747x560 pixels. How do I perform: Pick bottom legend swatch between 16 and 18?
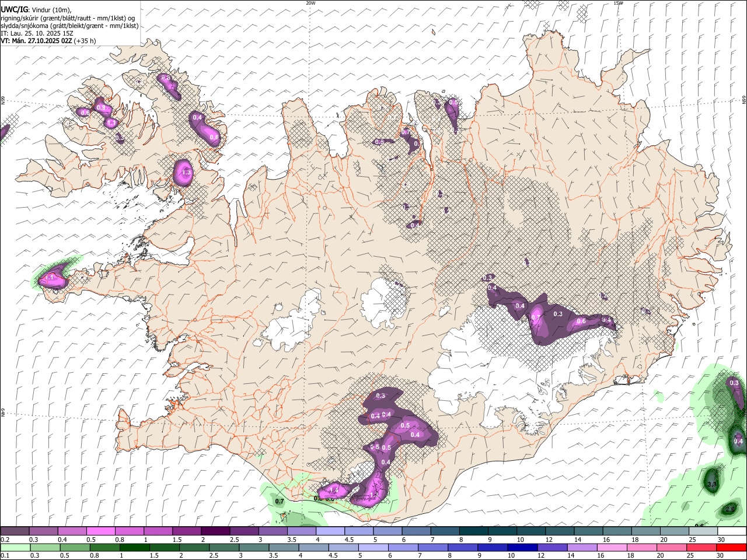(612, 548)
